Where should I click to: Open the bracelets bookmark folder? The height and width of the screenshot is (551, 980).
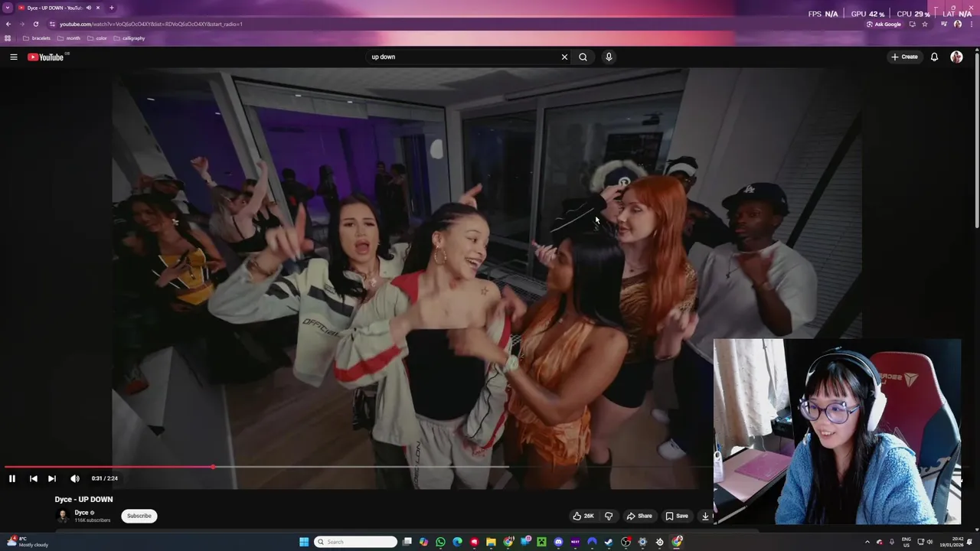pos(37,38)
